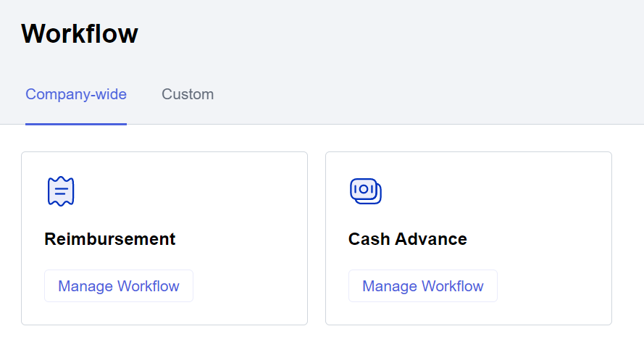Open Manage Workflow for Cash Advance

[x=423, y=285]
